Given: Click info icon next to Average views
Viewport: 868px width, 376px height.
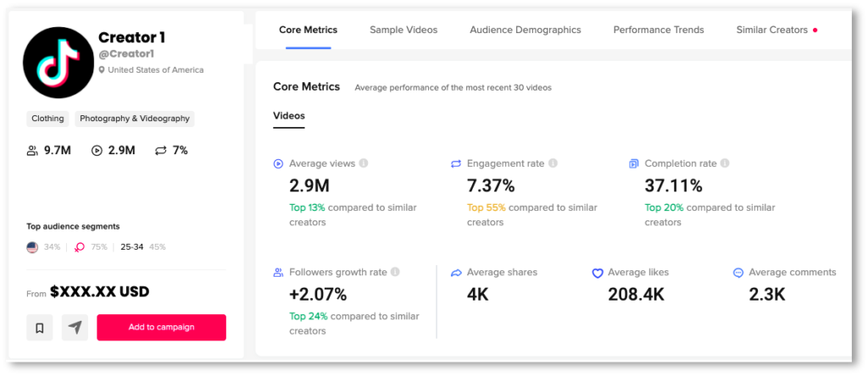Looking at the screenshot, I should [364, 163].
